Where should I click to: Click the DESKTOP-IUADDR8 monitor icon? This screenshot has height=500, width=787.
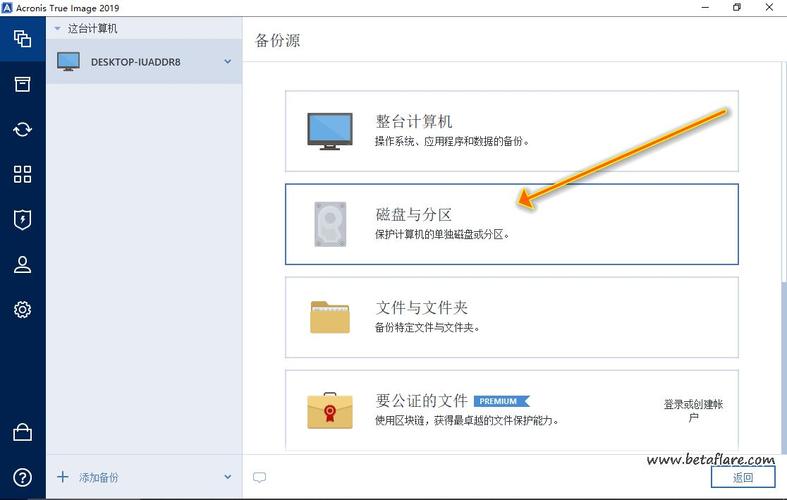68,62
